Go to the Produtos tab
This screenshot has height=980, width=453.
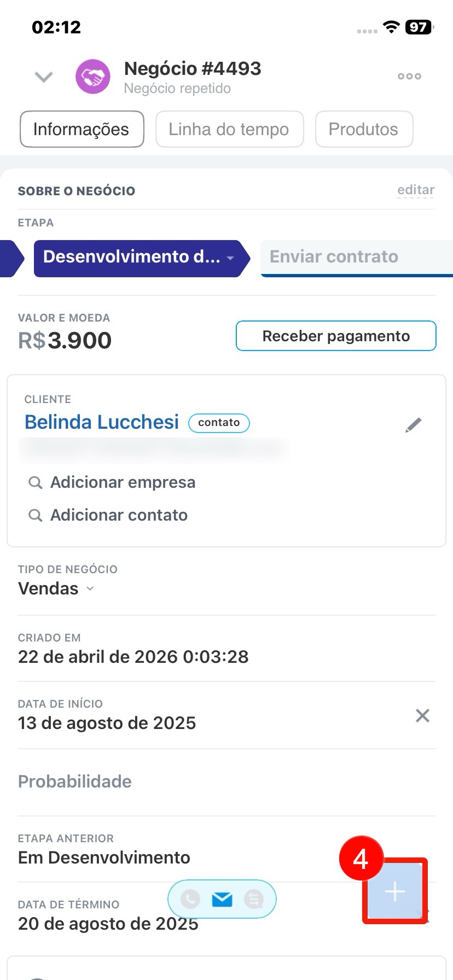coord(363,129)
